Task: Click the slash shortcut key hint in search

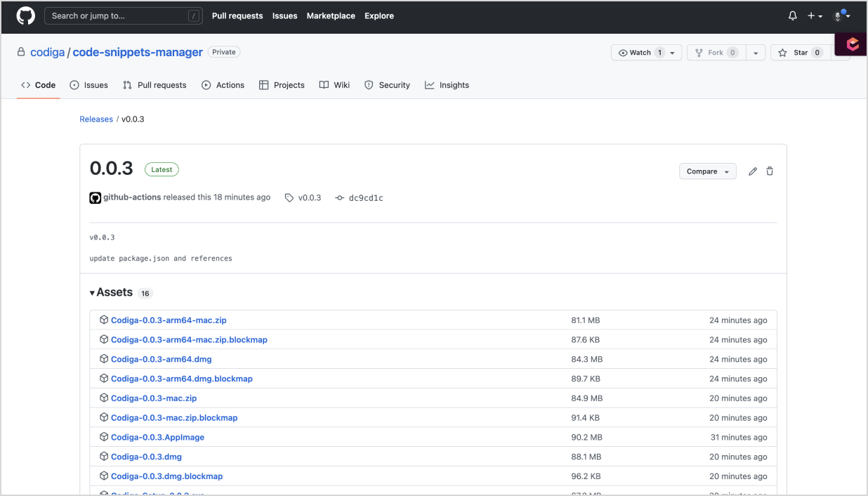Action: click(194, 15)
